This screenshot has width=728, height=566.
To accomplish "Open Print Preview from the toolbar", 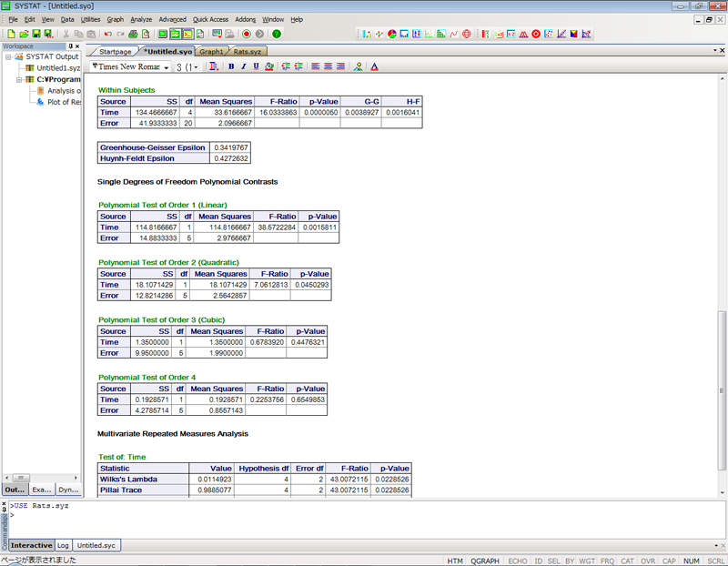I will point(146,34).
